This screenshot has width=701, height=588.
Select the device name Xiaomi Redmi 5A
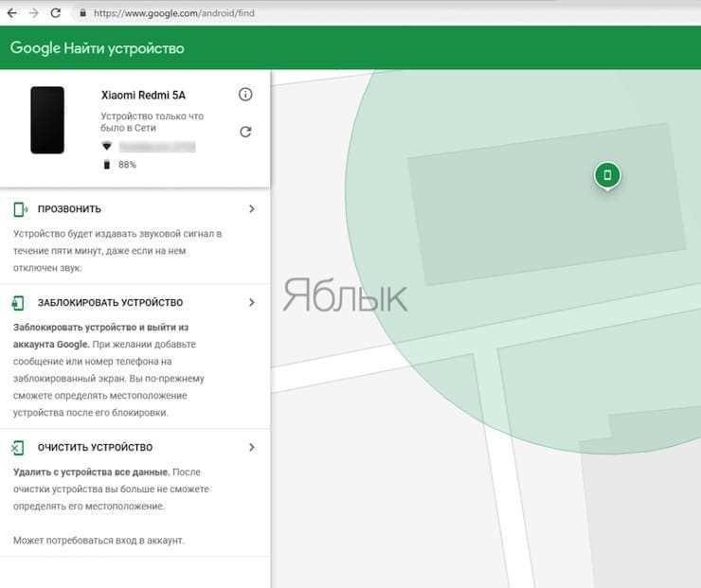(x=143, y=96)
